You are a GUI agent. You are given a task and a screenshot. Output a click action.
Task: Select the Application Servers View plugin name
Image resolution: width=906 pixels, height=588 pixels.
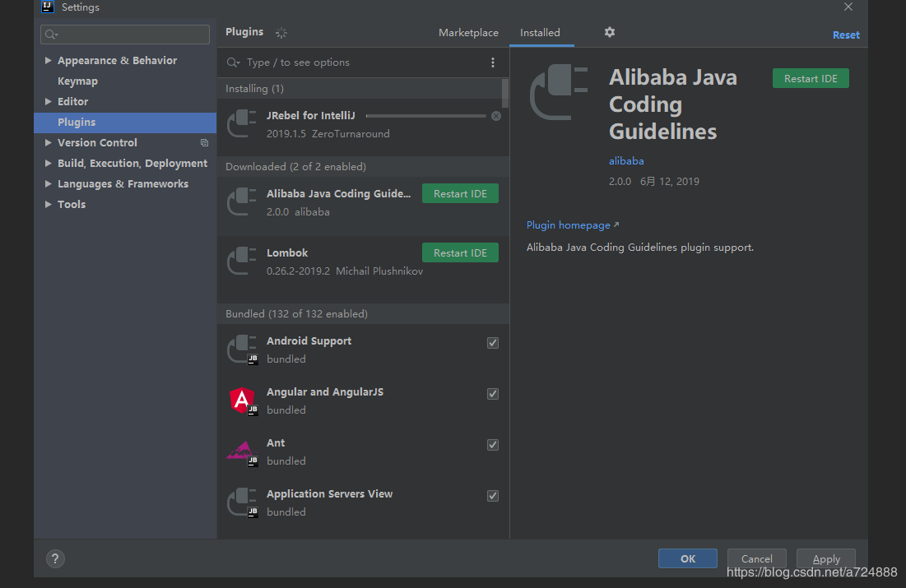(329, 494)
